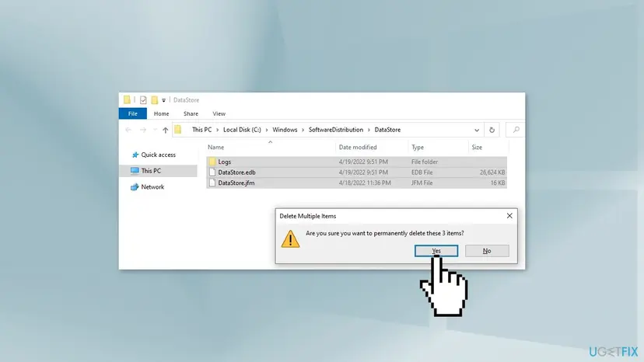
Task: Open Network in navigation pane
Action: [x=152, y=186]
